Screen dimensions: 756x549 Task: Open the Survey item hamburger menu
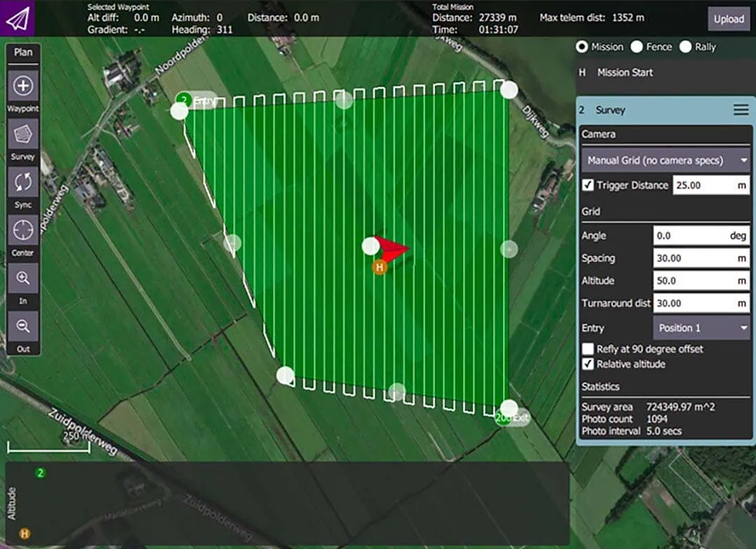pos(741,110)
